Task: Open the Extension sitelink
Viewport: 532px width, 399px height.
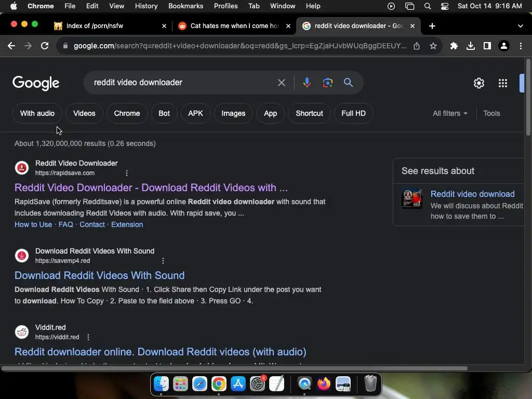Action: pos(127,224)
